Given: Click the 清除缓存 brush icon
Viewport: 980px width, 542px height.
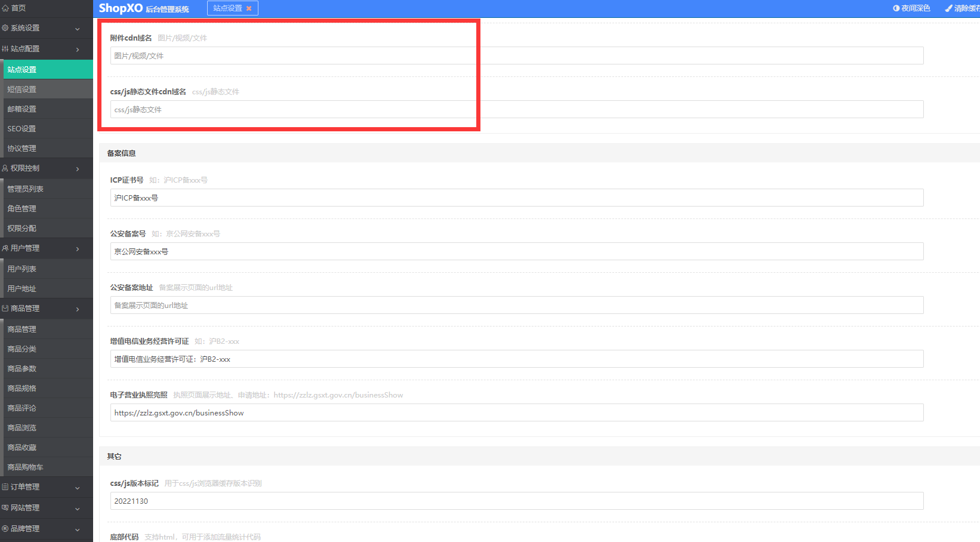Looking at the screenshot, I should [948, 8].
